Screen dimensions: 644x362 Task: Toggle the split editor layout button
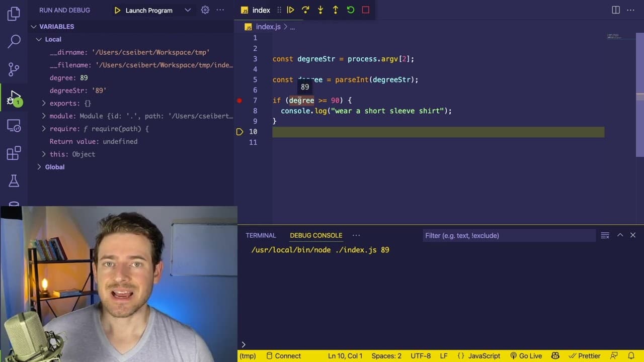(x=616, y=10)
